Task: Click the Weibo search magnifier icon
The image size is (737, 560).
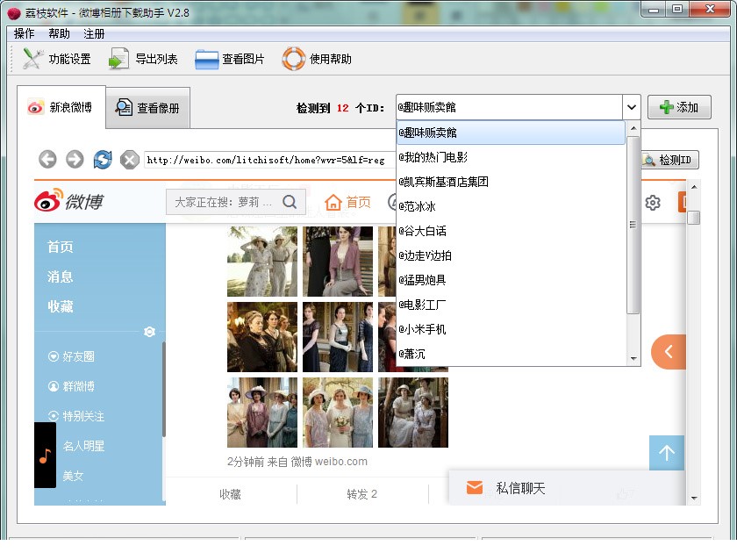Action: coord(290,202)
